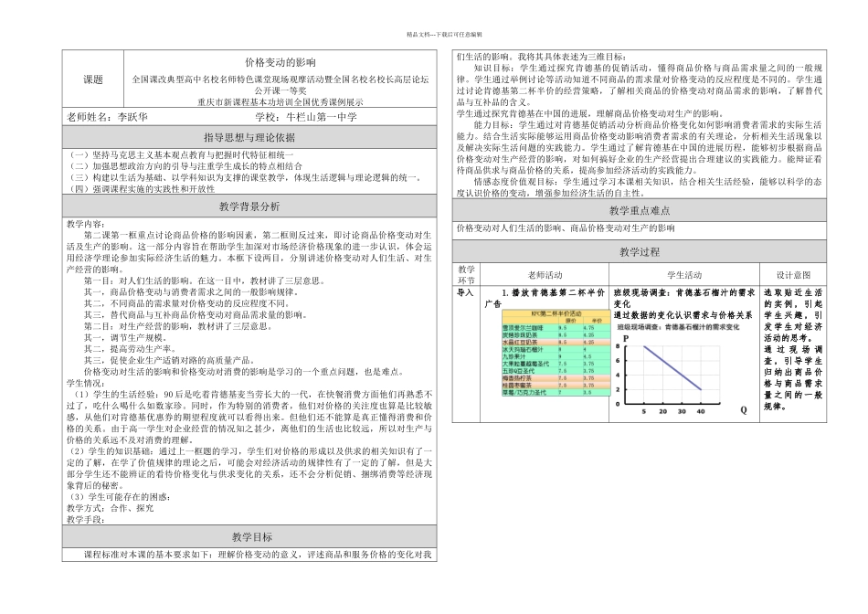
Task: Click the 老师活动 column header
Action: [545, 275]
